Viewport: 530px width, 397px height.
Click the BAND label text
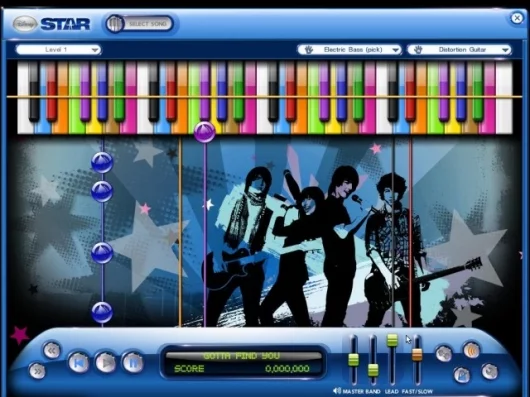(x=373, y=391)
